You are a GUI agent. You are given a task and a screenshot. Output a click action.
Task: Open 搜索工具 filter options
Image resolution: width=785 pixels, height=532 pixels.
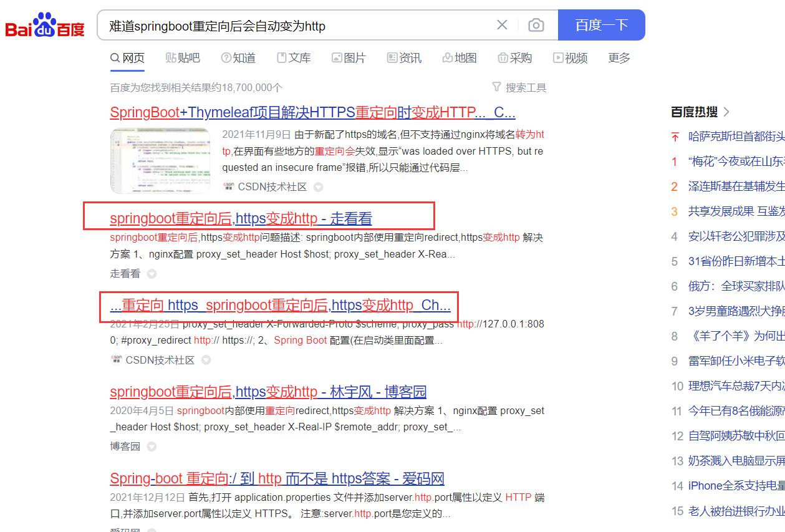[x=519, y=87]
